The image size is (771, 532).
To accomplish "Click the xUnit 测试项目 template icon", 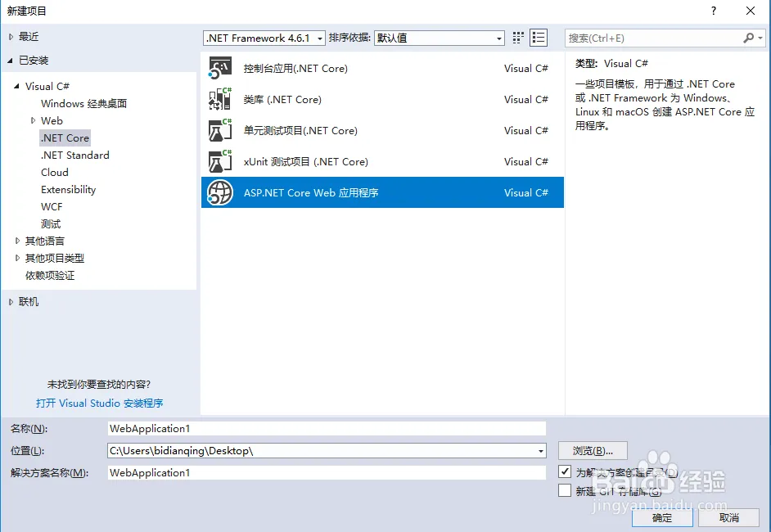I will click(220, 161).
